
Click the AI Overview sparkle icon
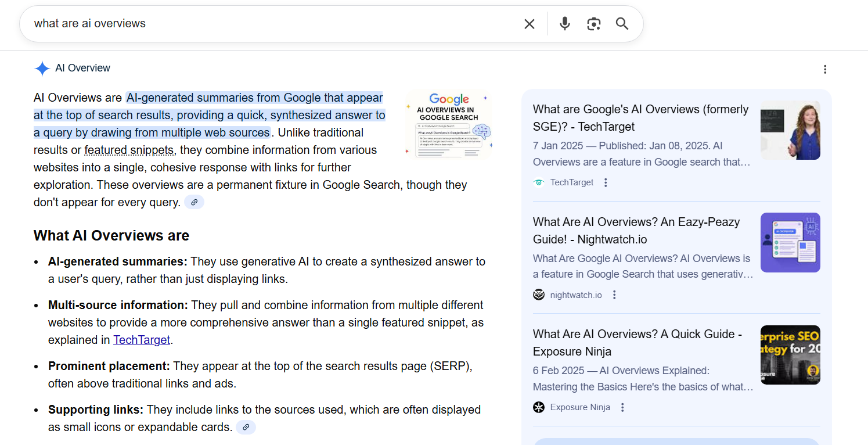pyautogui.click(x=42, y=68)
